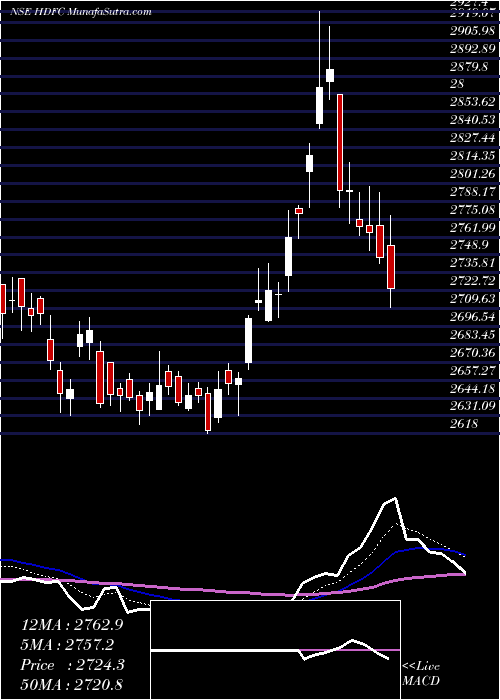This screenshot has width=500, height=700.
Task: Click the 2618 price axis label
Action: point(464,423)
